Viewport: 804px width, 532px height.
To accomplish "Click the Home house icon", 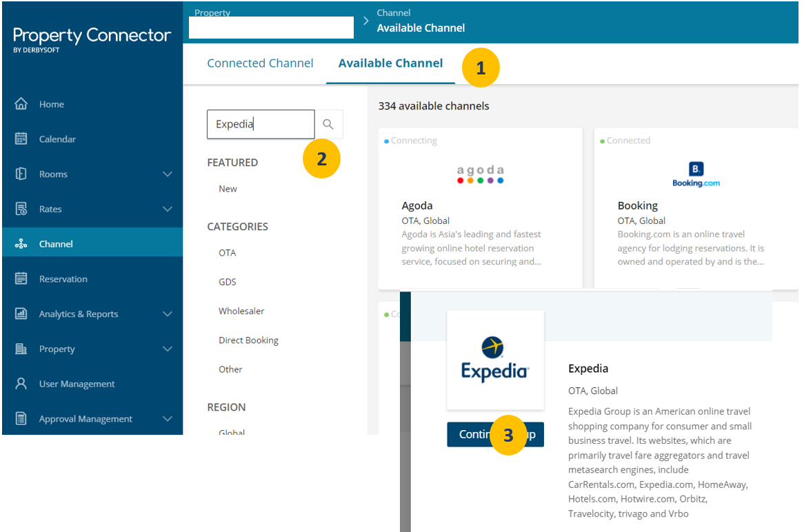I will pyautogui.click(x=21, y=104).
